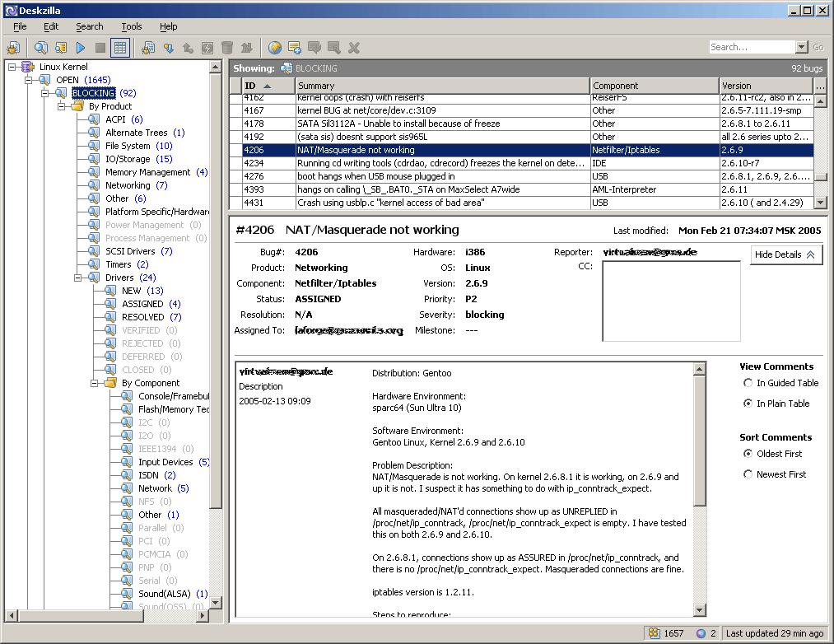Click the bug count icon in status bar
This screenshot has width=834, height=644.
click(x=654, y=633)
